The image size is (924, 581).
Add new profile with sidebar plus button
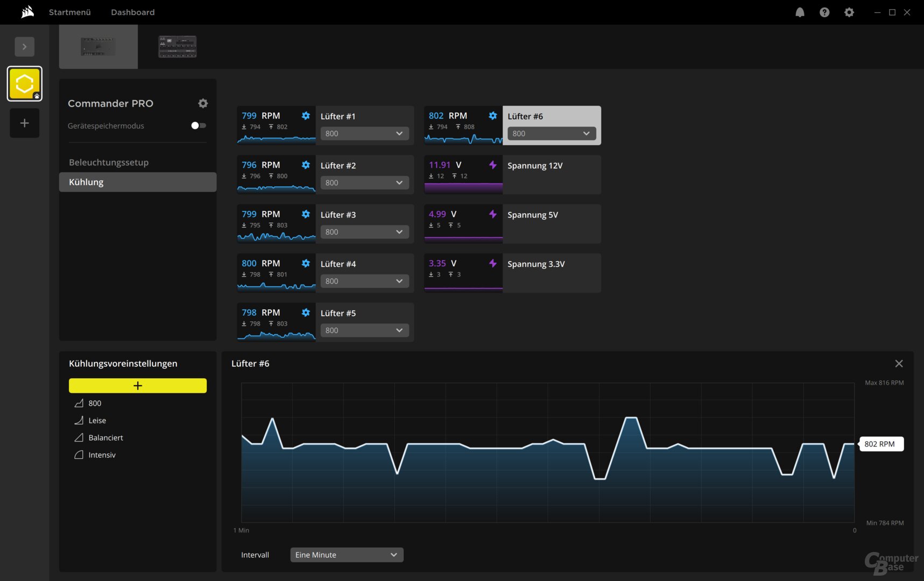point(24,123)
